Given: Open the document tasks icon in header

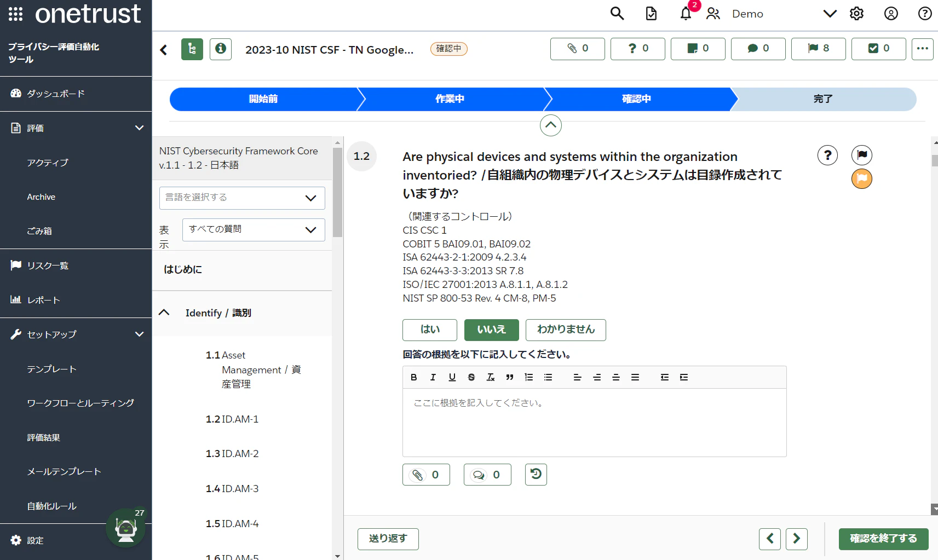Looking at the screenshot, I should tap(651, 14).
